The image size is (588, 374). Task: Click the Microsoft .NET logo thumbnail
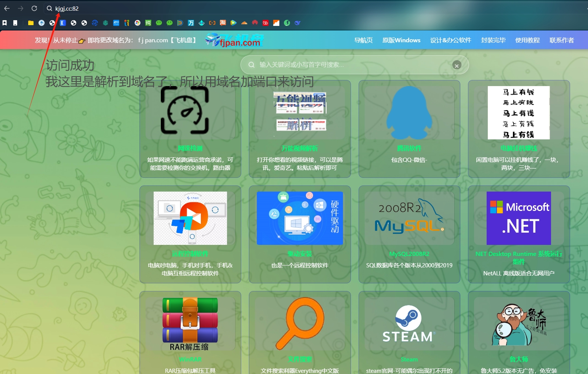click(x=519, y=218)
